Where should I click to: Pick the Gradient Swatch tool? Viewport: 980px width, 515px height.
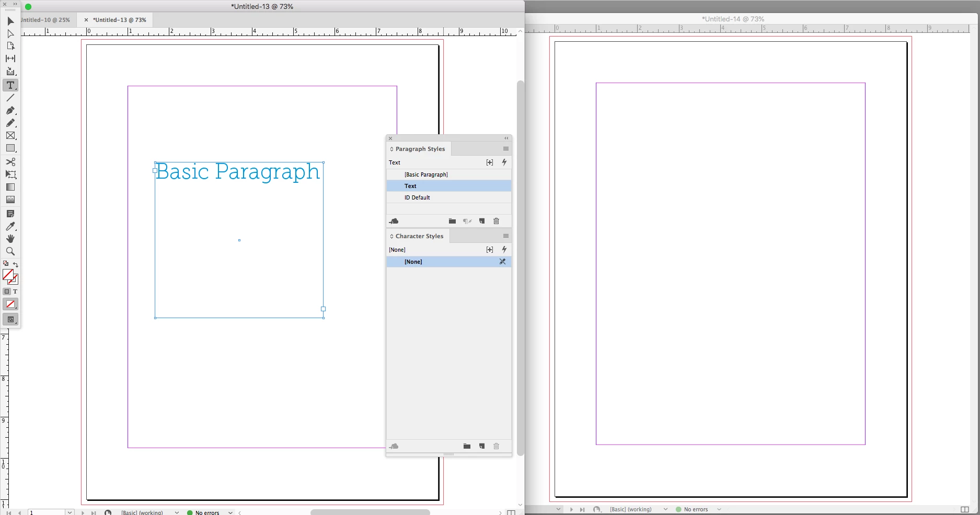pyautogui.click(x=10, y=187)
